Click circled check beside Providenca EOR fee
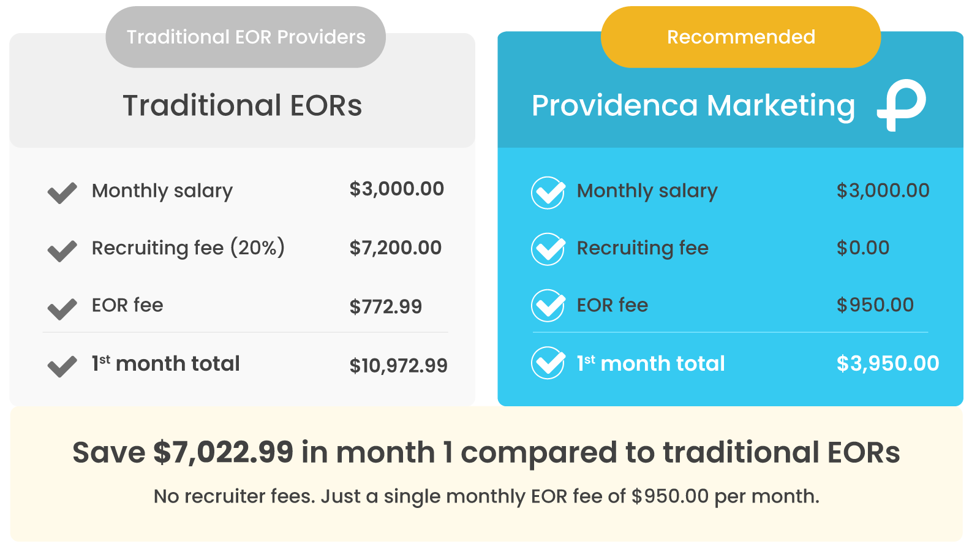This screenshot has height=557, width=980. [548, 306]
